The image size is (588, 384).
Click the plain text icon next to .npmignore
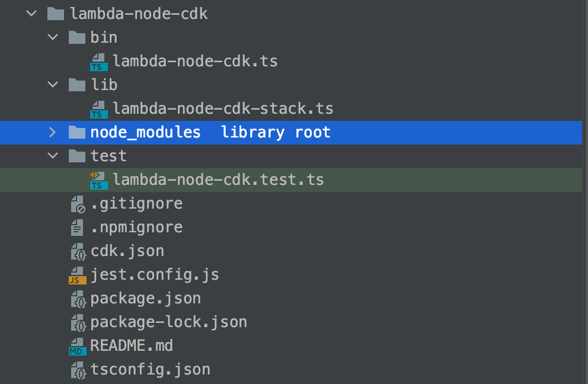coord(76,227)
